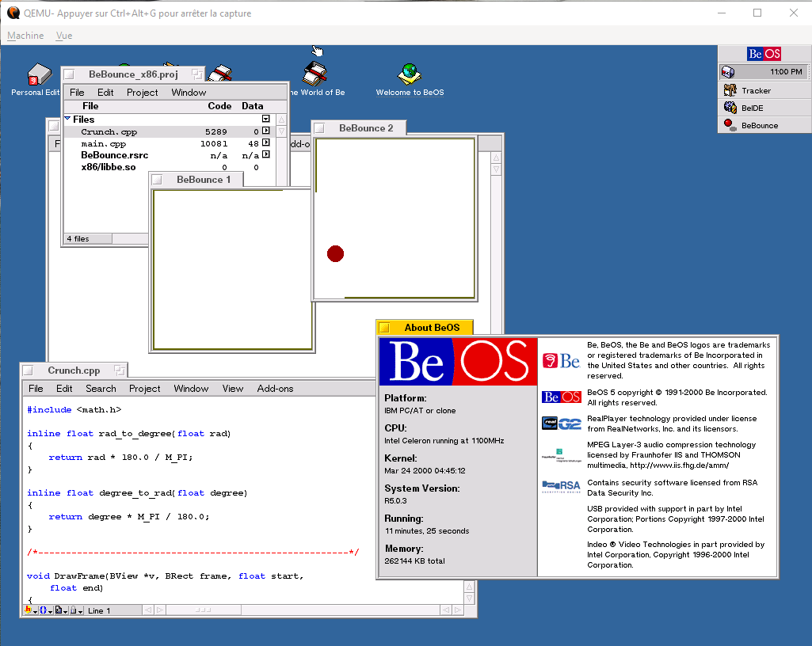Open the main.cpp row header popup arrow
This screenshot has width=812, height=646.
(265, 142)
